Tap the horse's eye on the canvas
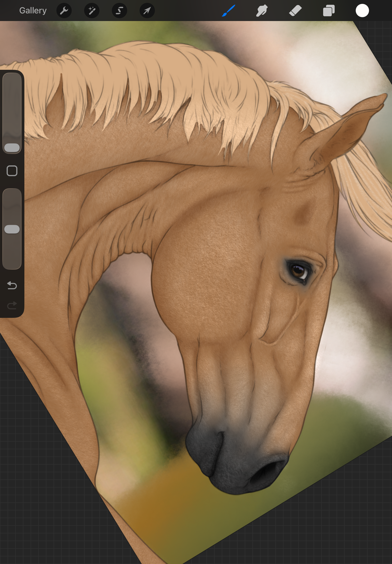392x564 pixels. click(x=298, y=271)
